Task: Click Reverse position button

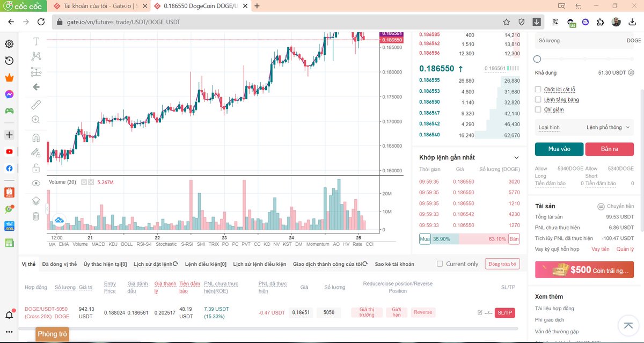Action: pyautogui.click(x=423, y=312)
